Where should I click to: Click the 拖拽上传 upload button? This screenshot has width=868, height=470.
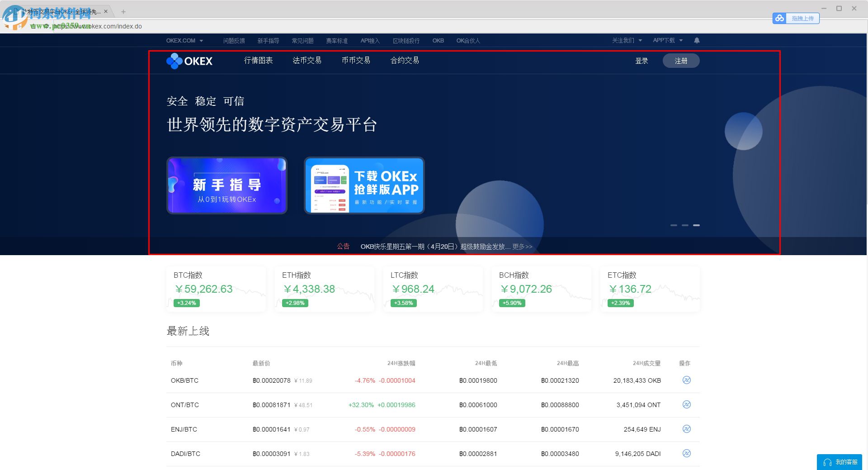pyautogui.click(x=802, y=18)
